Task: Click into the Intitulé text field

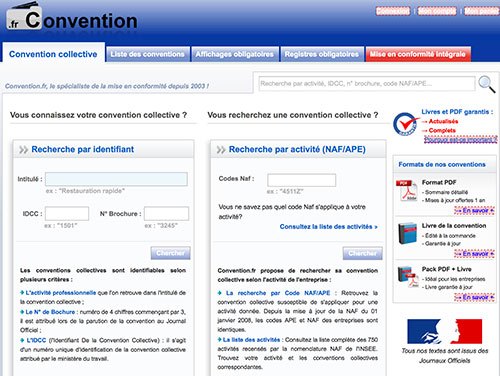Action: pyautogui.click(x=116, y=179)
